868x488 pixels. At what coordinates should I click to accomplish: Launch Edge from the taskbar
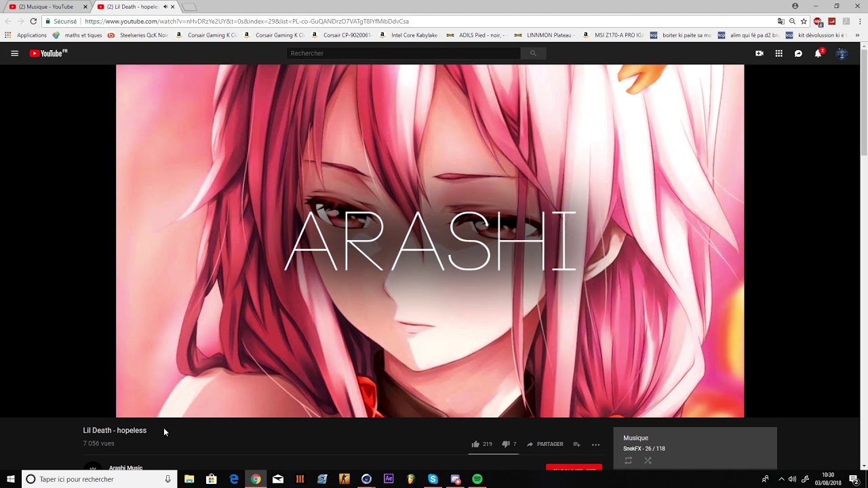[x=234, y=479]
